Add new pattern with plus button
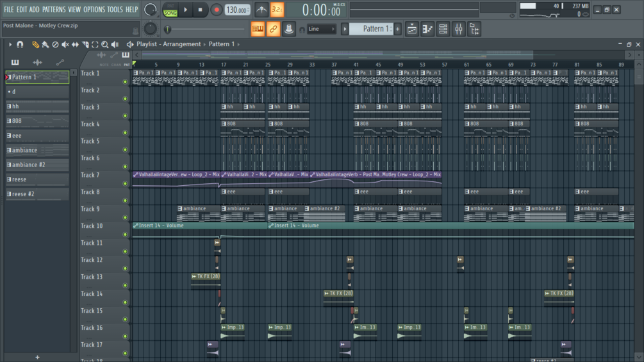Viewport: 644px width, 362px height. coord(397,29)
